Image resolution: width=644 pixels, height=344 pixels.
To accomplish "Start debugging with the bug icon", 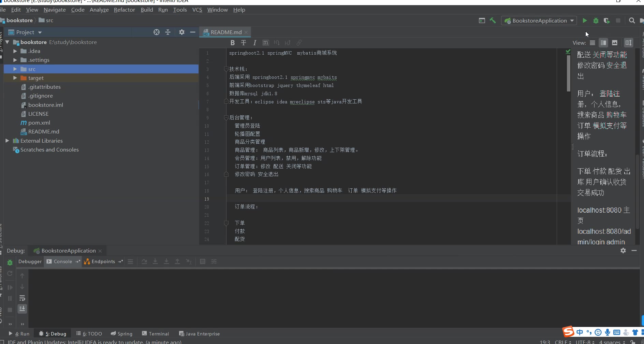I will [596, 21].
